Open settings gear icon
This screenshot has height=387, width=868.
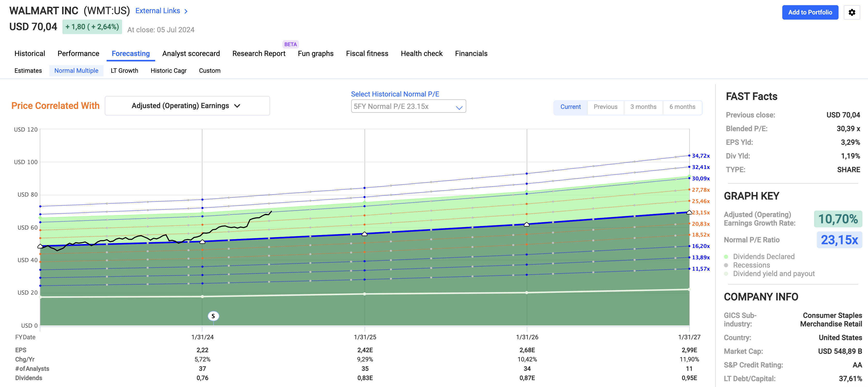click(x=851, y=12)
